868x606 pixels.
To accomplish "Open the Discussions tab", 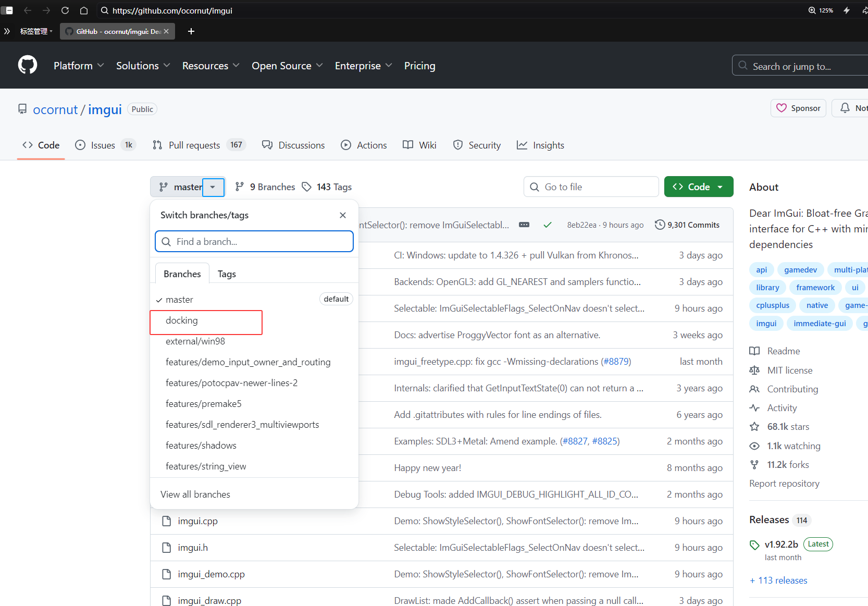I will point(293,145).
